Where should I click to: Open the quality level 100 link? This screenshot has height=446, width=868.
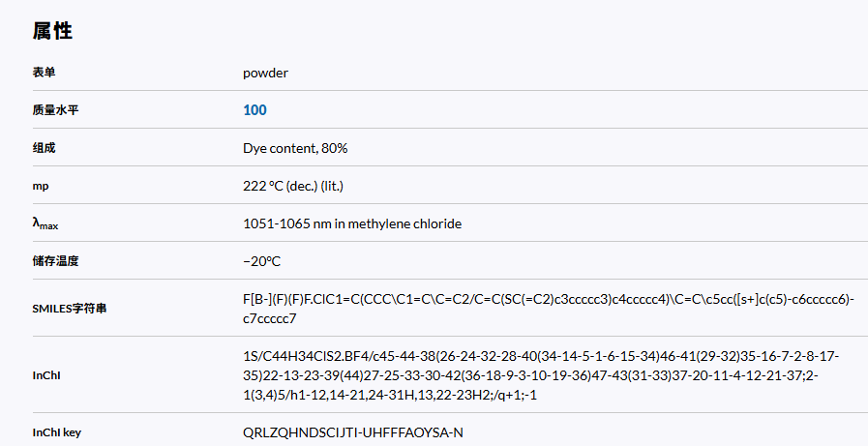(x=254, y=110)
